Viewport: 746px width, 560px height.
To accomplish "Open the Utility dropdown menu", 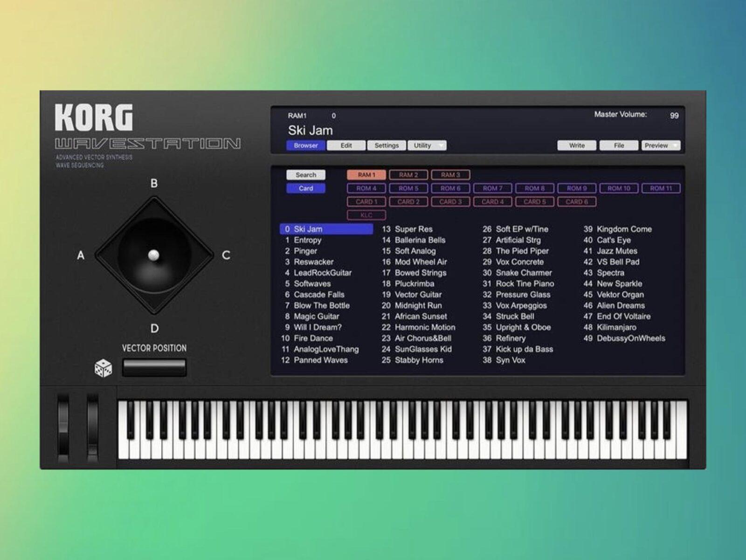I will click(x=426, y=145).
